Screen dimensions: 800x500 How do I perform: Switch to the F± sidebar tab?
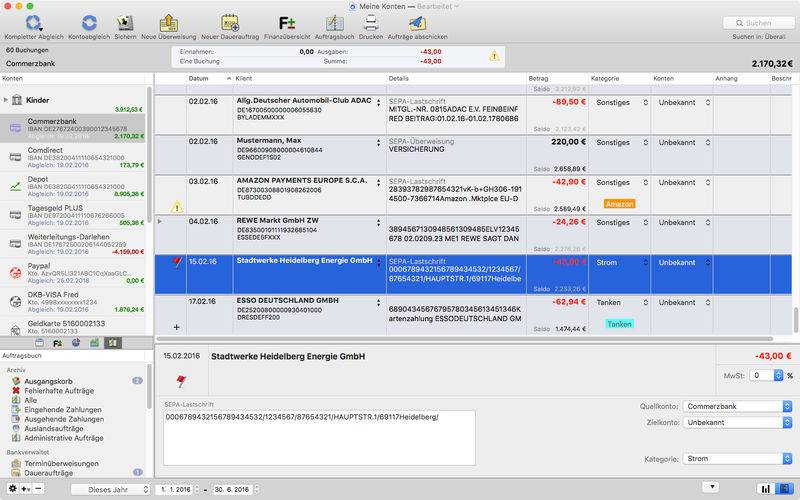(58, 343)
